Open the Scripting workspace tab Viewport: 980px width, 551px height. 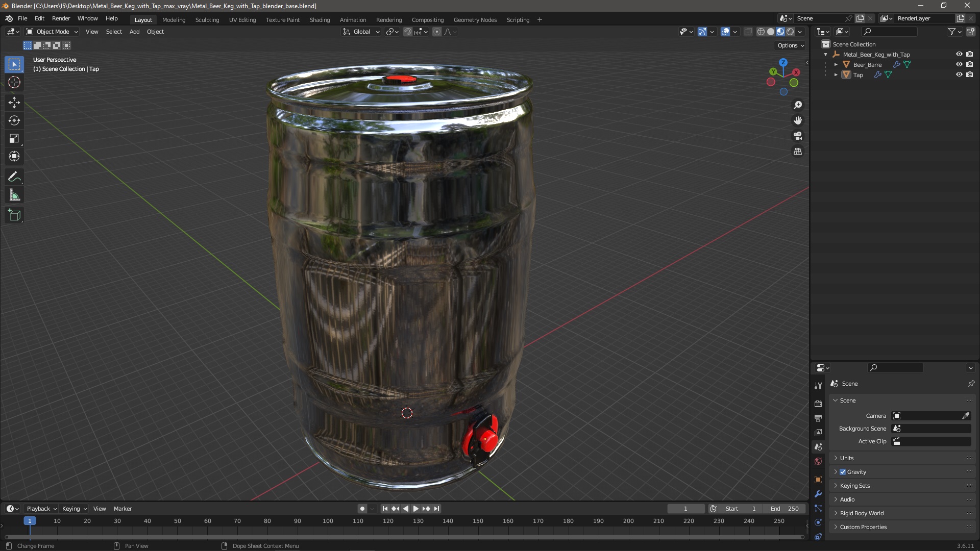[x=518, y=19]
